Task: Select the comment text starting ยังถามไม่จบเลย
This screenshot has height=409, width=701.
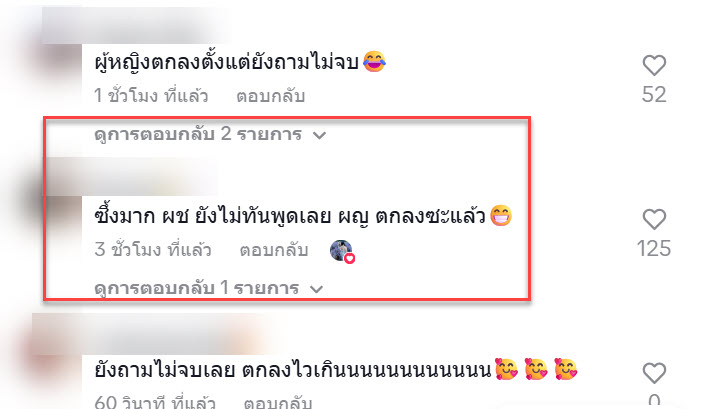Action: click(x=293, y=371)
